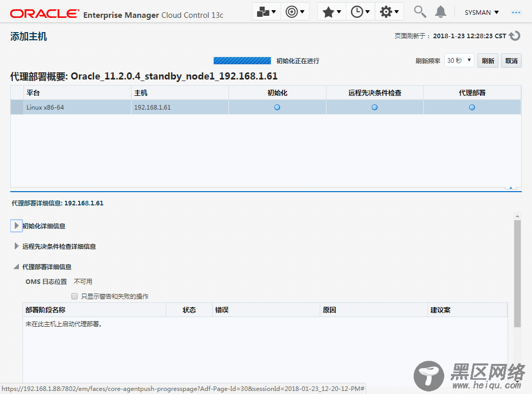Screen dimensions: 532x394
Task: Click the 未在此主机上启动代理部署 message
Action: [x=64, y=324]
